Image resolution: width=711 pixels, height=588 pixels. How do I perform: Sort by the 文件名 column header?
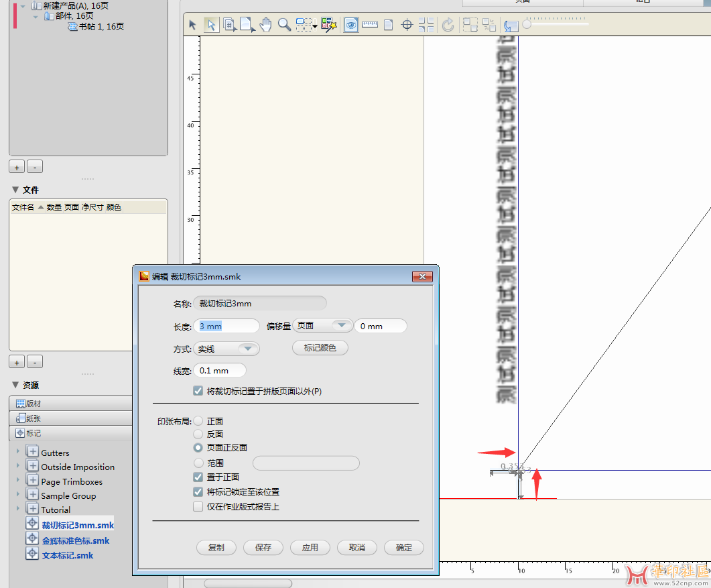(23, 207)
